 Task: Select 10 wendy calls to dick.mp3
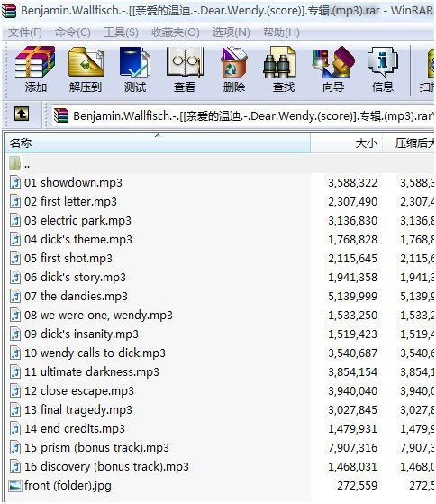tap(95, 353)
